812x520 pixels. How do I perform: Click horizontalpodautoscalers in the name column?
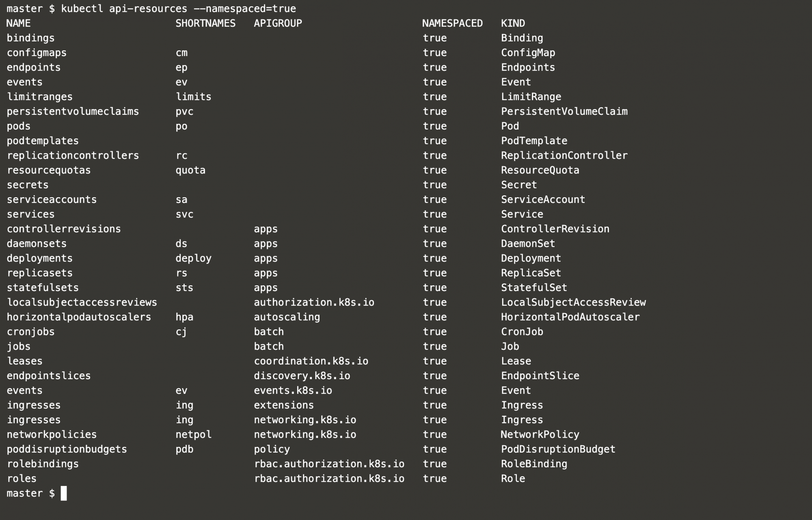click(x=79, y=317)
